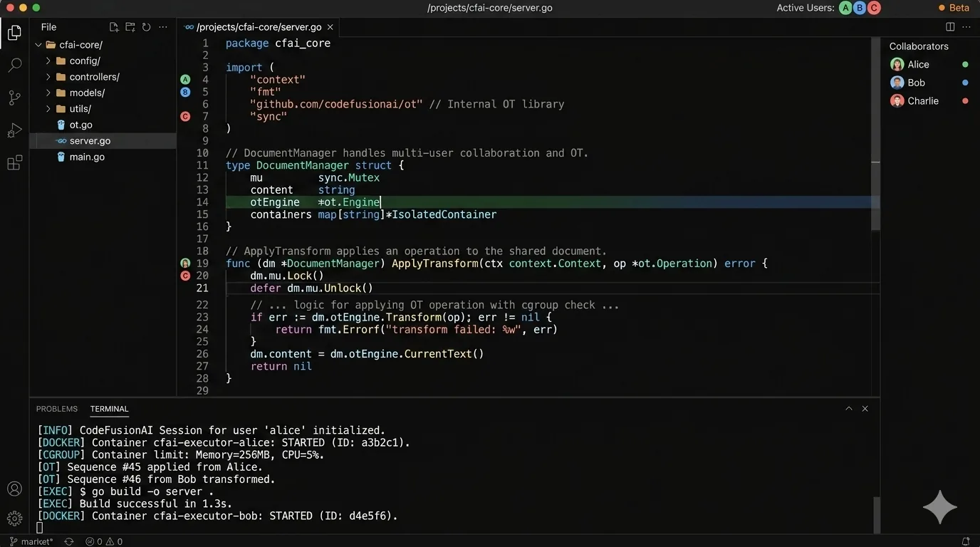Collapse the cfai-core/ root folder
980x547 pixels.
click(38, 45)
